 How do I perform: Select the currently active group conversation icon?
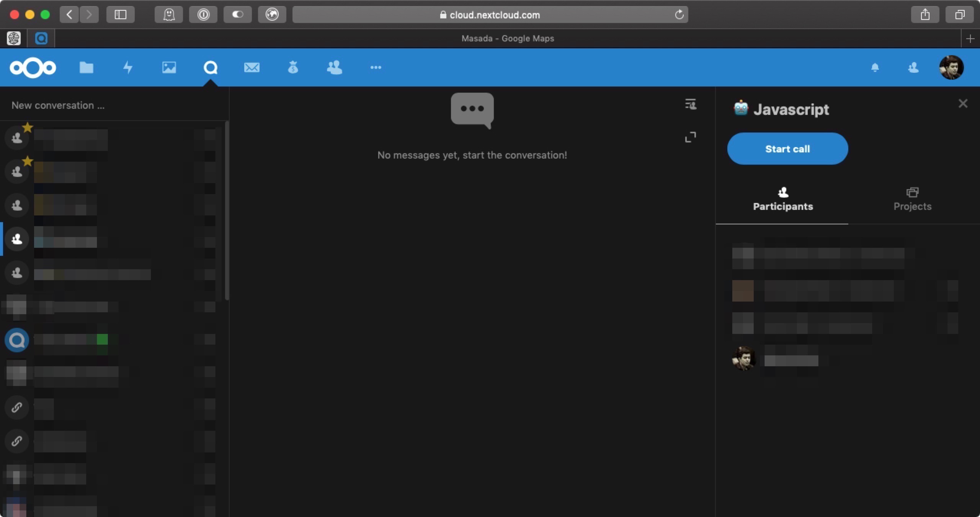coord(17,239)
